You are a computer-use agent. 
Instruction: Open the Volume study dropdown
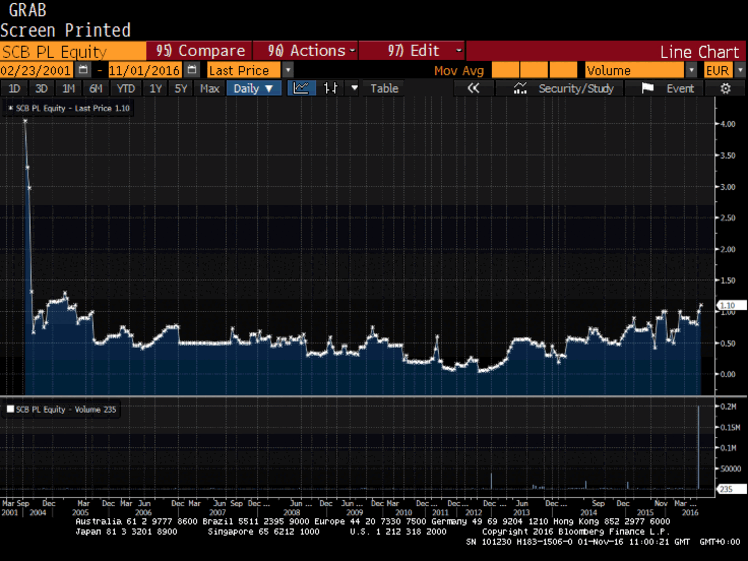click(x=691, y=70)
